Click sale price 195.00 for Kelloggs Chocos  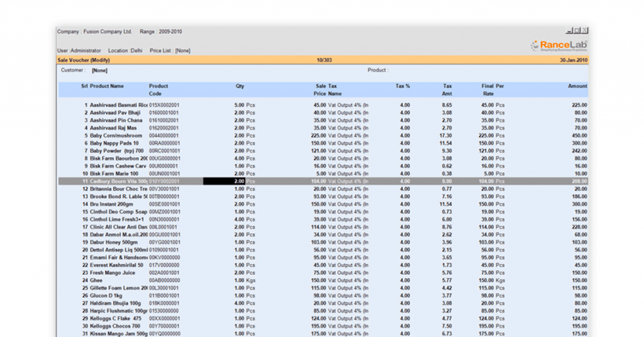point(318,326)
